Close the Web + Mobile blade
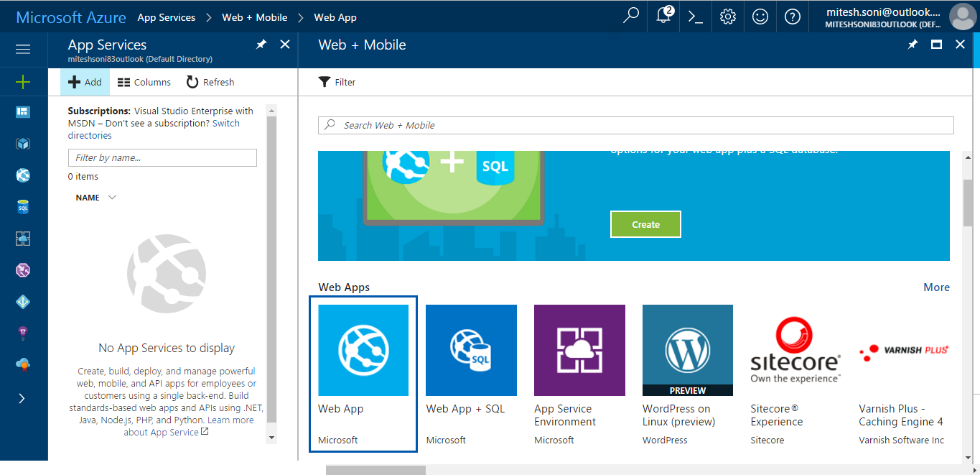This screenshot has height=475, width=980. point(960,45)
